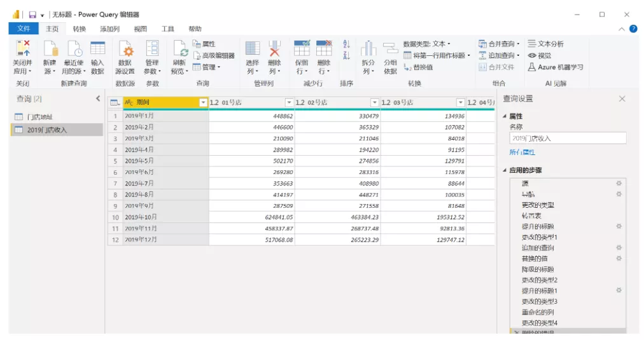644x340 pixels.
Task: Click the 输入数据 enter data icon
Action: coord(98,48)
